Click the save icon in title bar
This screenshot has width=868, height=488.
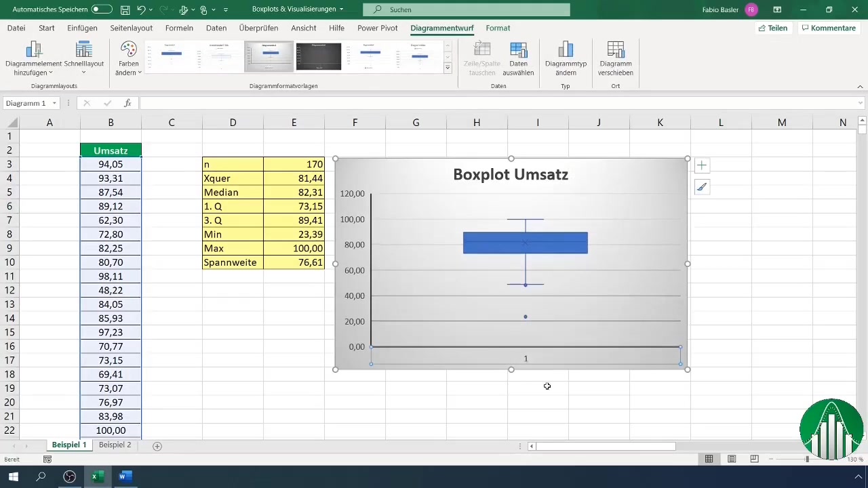[125, 9]
